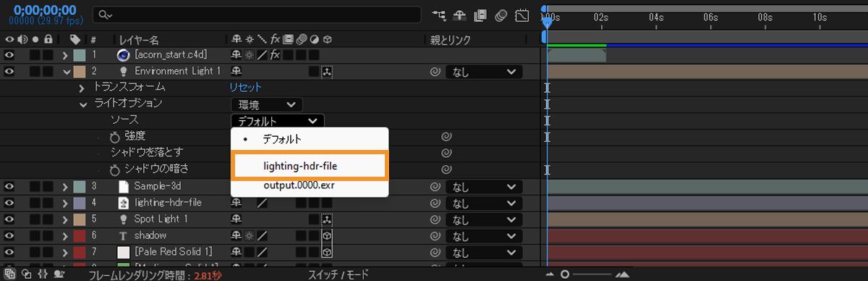
Task: Hide the Environment Light 1 layer
Action: tap(9, 71)
